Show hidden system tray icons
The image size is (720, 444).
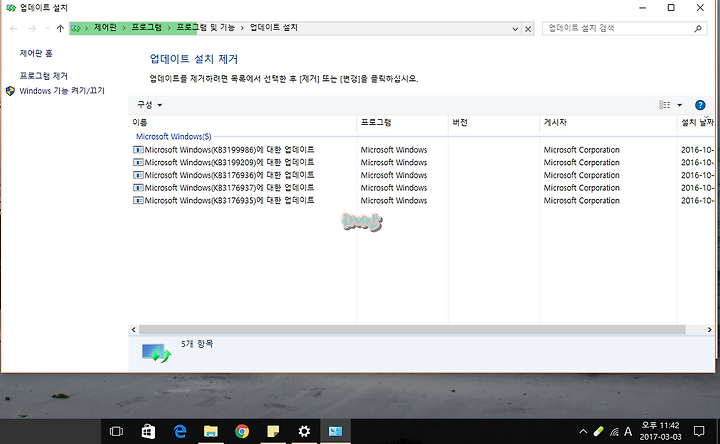[x=583, y=432]
